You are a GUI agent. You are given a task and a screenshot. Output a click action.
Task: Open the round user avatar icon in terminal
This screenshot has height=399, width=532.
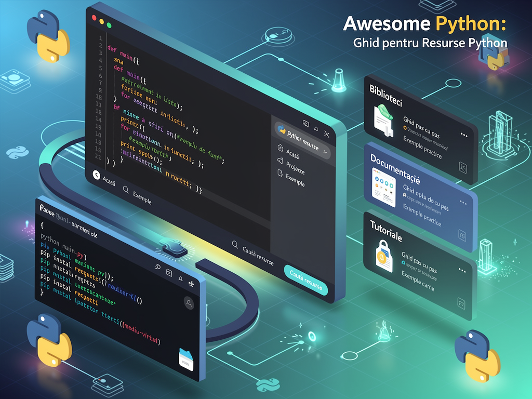tap(189, 303)
